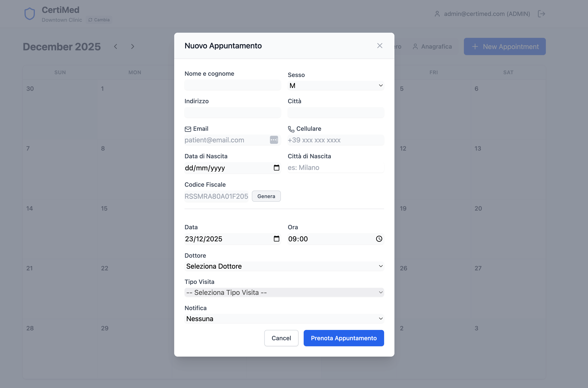This screenshot has width=588, height=388.
Task: Click the Cancel button
Action: pos(281,338)
